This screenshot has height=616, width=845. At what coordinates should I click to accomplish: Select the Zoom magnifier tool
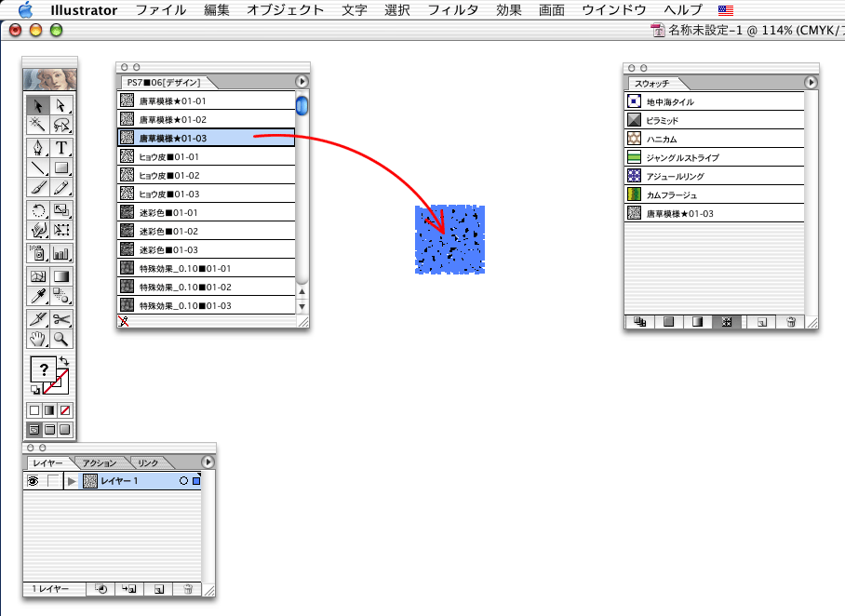61,339
